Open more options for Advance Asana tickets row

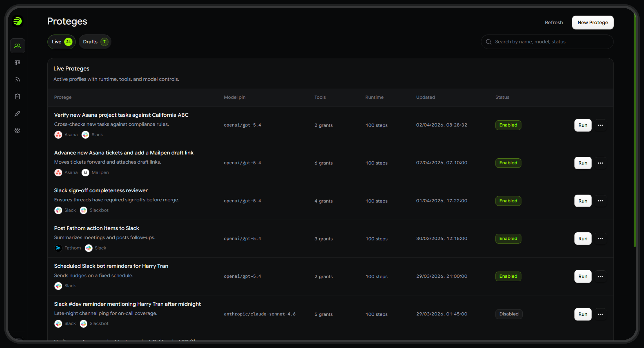600,163
